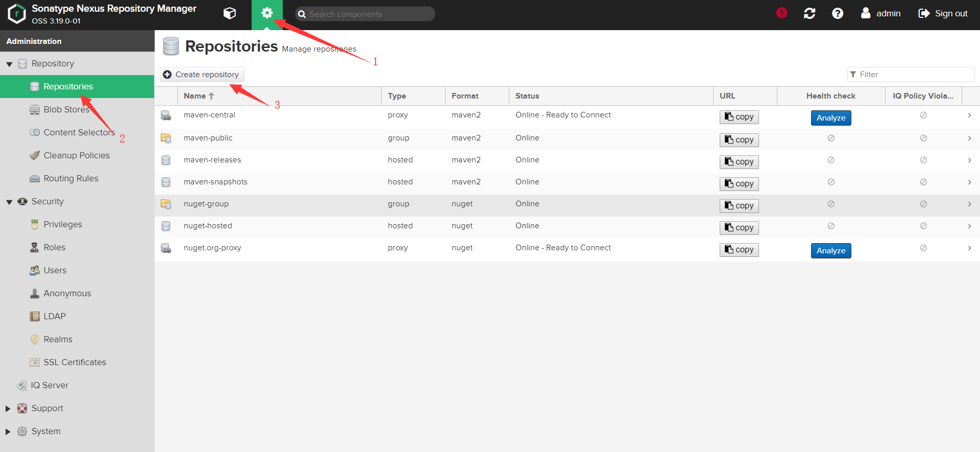Collapse the Security tree section
This screenshot has width=980, height=452.
point(9,202)
